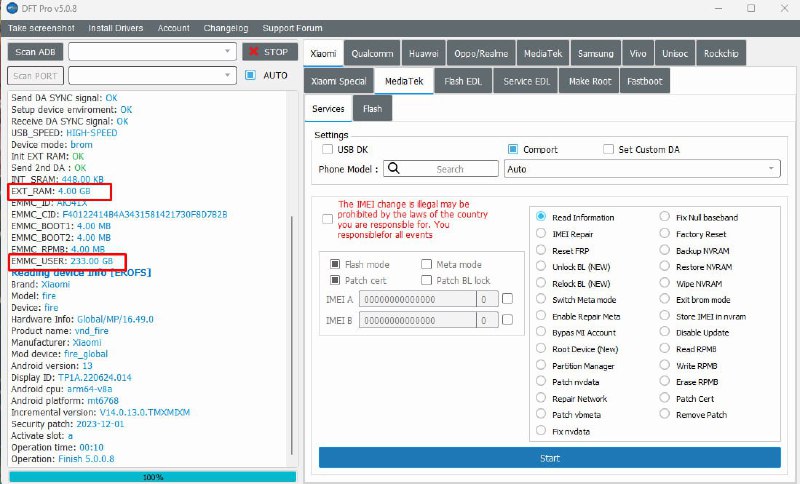Click the Scan ADB button
This screenshot has height=484, width=800.
tap(35, 52)
